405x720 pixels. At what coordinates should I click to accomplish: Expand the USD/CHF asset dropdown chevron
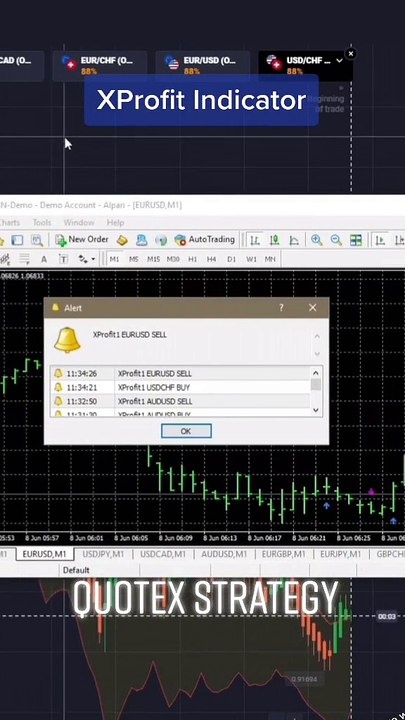(339, 61)
